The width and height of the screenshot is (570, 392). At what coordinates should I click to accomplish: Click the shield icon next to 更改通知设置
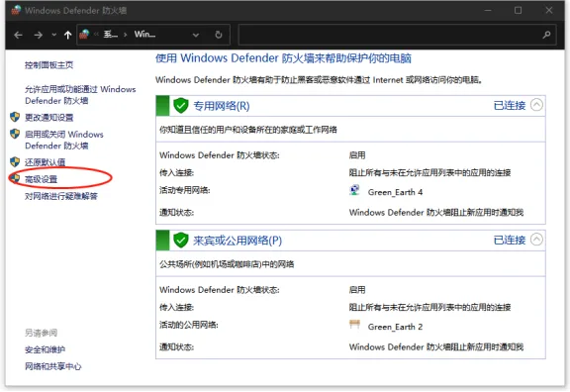pyautogui.click(x=15, y=117)
